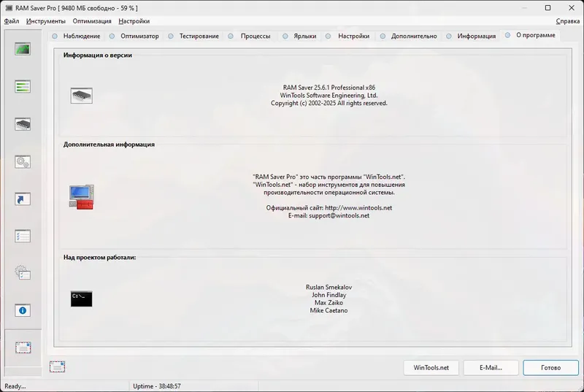The width and height of the screenshot is (584, 392).
Task: Click the E-Mail... button
Action: [x=491, y=367]
